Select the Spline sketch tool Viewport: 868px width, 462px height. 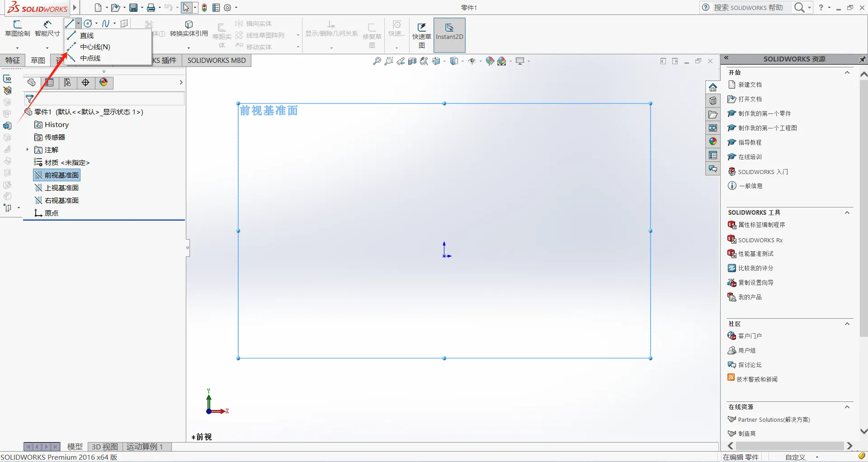(106, 24)
